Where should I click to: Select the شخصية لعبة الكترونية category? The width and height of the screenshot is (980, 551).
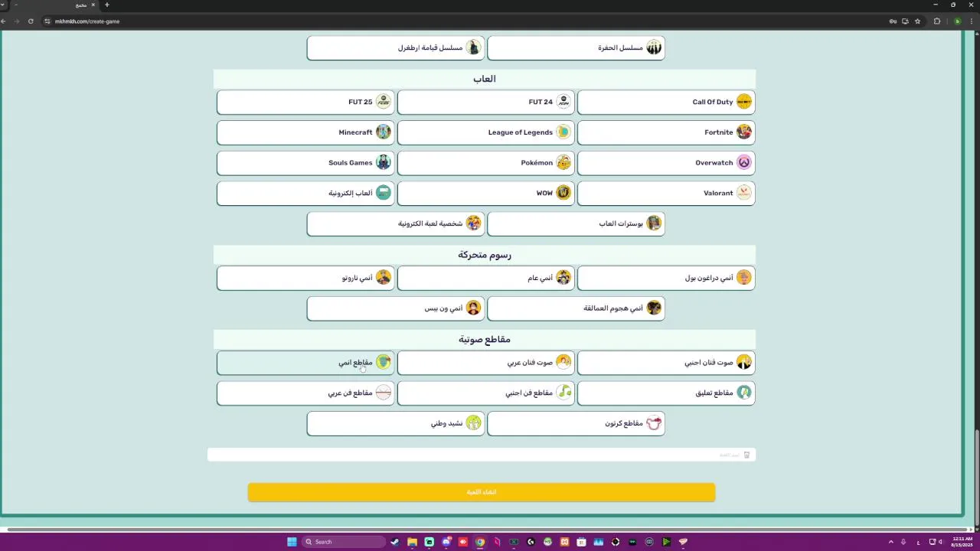pyautogui.click(x=396, y=223)
